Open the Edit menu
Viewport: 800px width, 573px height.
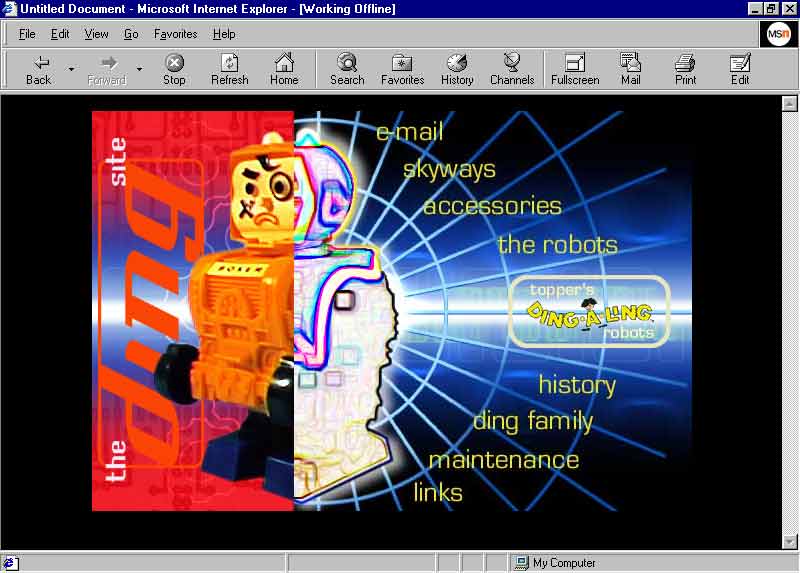coord(60,34)
